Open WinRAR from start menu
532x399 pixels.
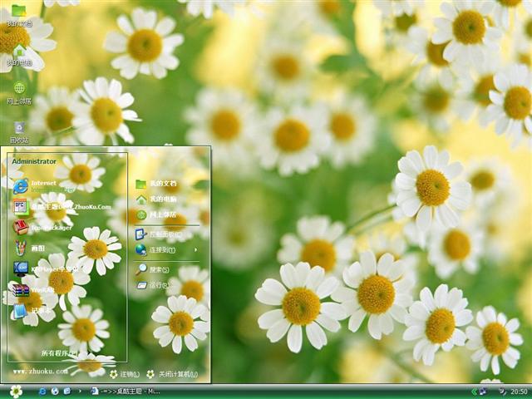[34, 289]
